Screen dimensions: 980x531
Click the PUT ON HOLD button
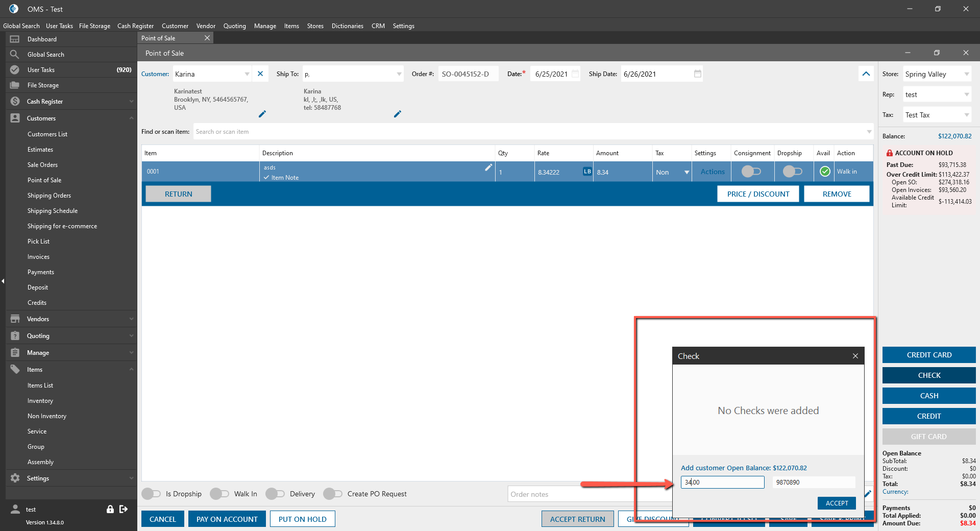pyautogui.click(x=303, y=519)
